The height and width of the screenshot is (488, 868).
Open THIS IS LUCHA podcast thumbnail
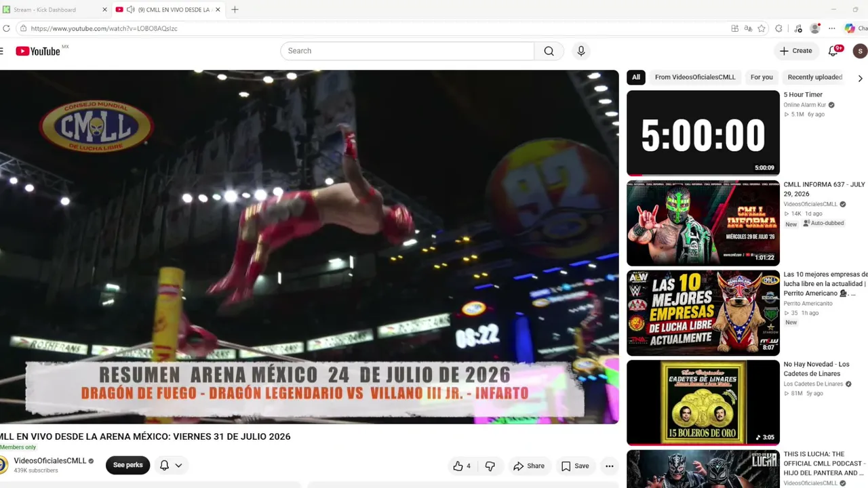pyautogui.click(x=703, y=469)
